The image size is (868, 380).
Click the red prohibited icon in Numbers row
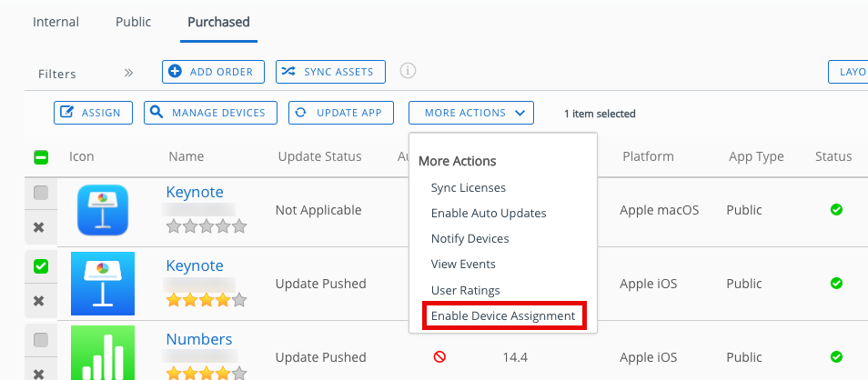439,357
